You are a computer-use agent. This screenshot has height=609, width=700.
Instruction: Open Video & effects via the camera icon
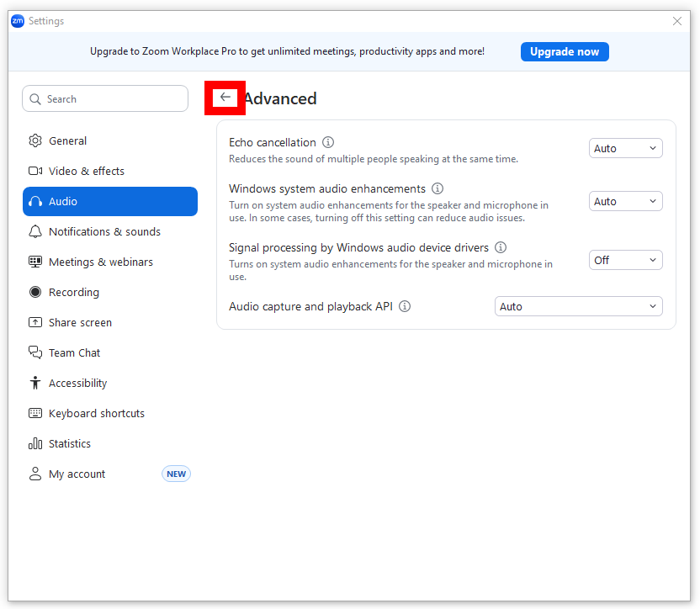click(x=34, y=171)
